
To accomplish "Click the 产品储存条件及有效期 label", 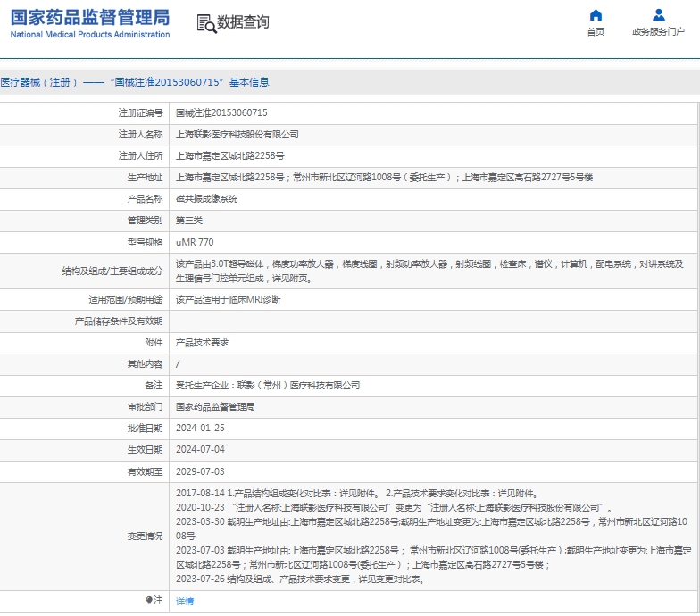I will 119,321.
